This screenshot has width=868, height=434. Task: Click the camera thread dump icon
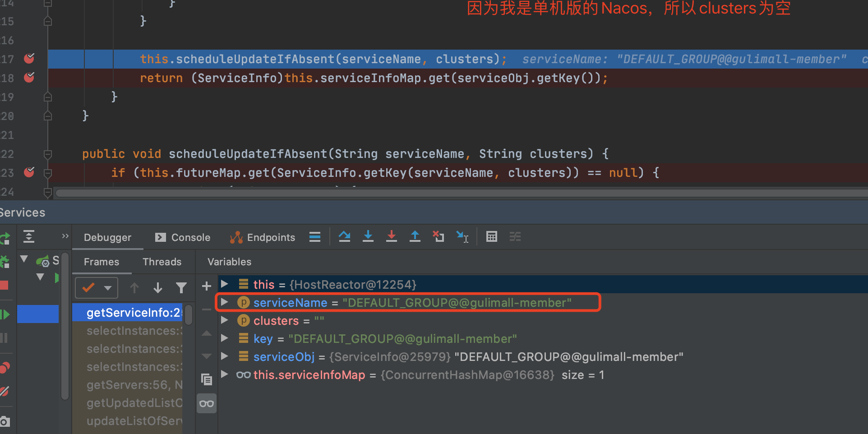(5, 422)
